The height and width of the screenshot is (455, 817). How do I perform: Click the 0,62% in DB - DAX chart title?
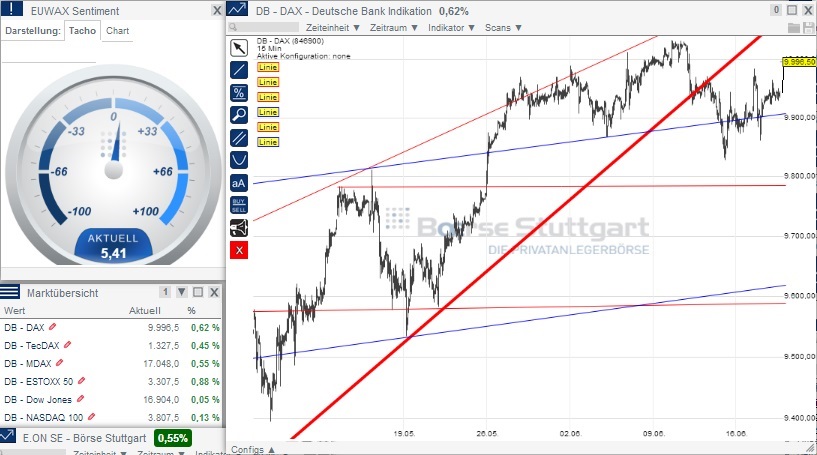coord(453,11)
